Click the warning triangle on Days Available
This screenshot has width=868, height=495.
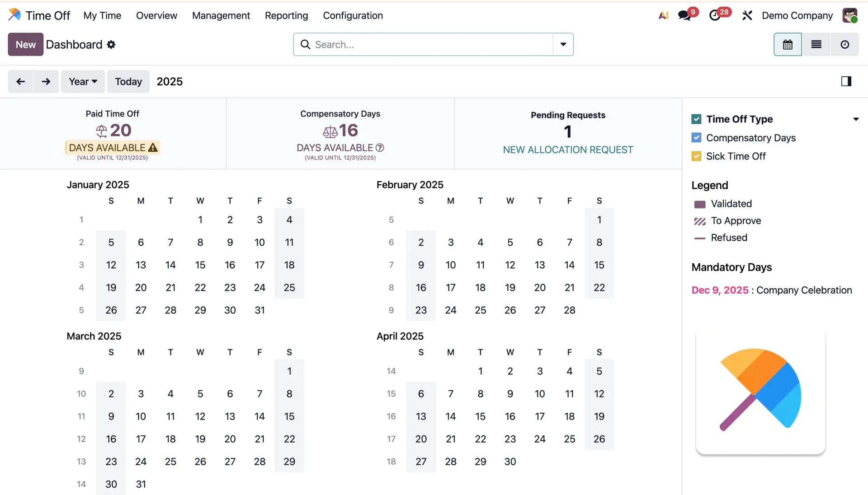click(153, 148)
